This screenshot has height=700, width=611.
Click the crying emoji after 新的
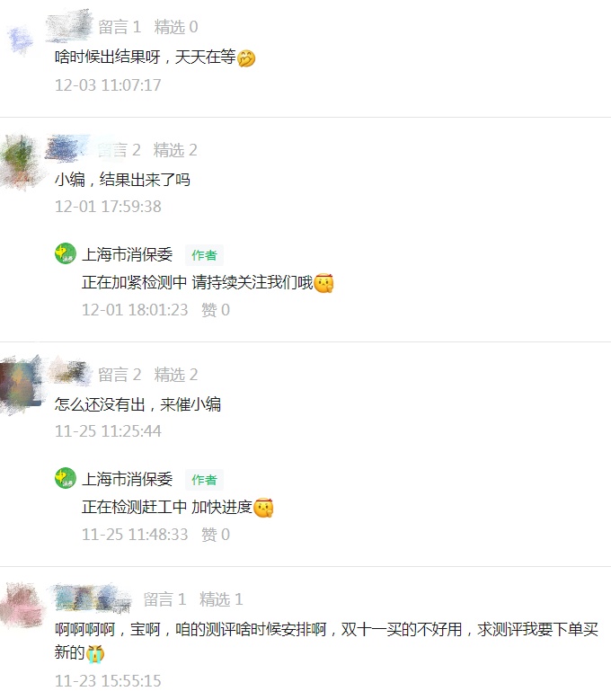coord(95,653)
